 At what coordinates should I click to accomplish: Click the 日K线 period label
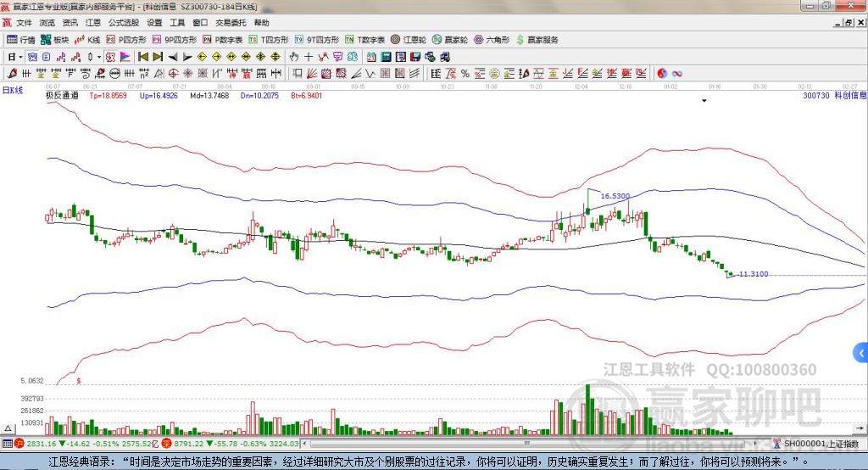coord(13,89)
